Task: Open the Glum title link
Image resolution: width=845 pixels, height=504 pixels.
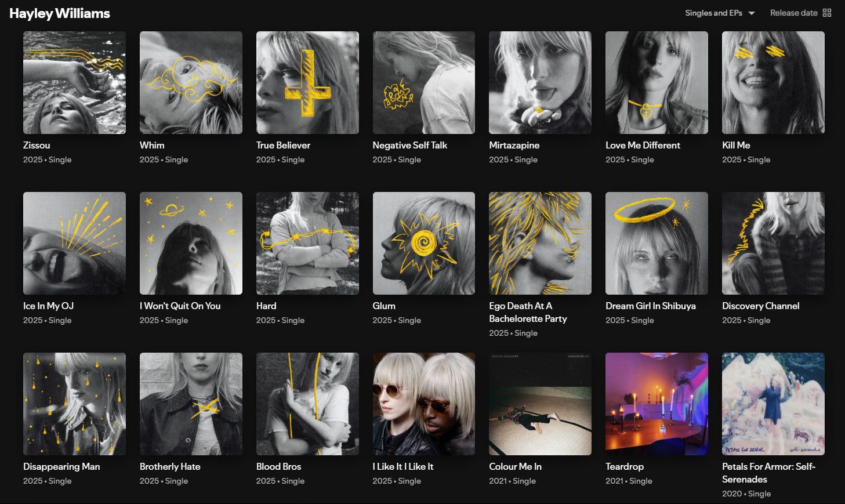Action: (384, 306)
